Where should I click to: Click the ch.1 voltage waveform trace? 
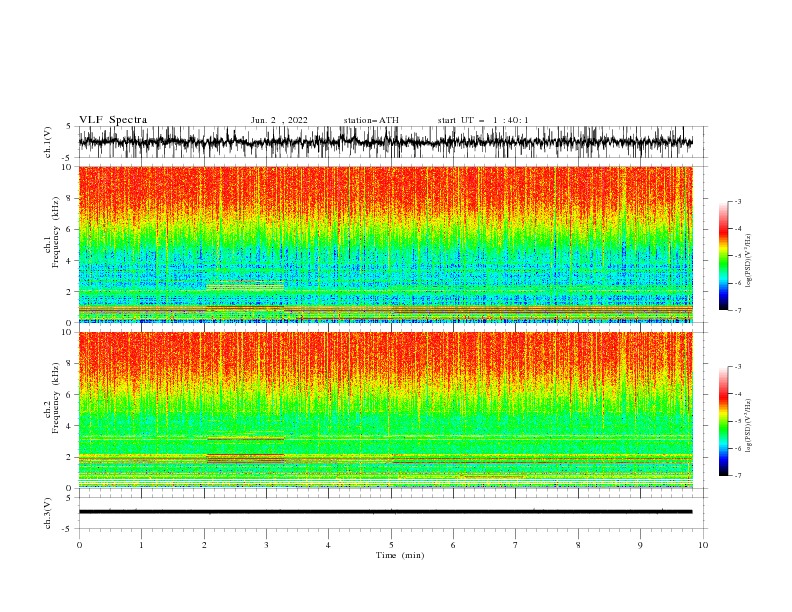385,142
